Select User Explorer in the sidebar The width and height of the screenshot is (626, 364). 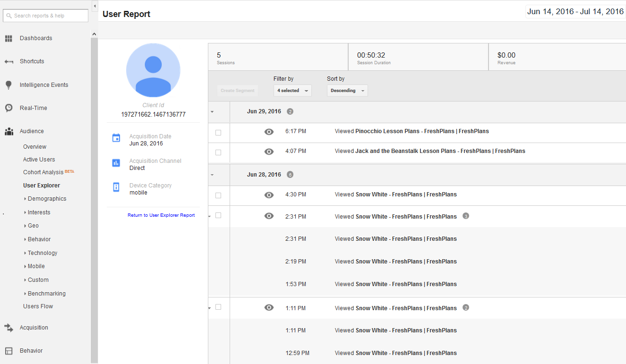(42, 186)
